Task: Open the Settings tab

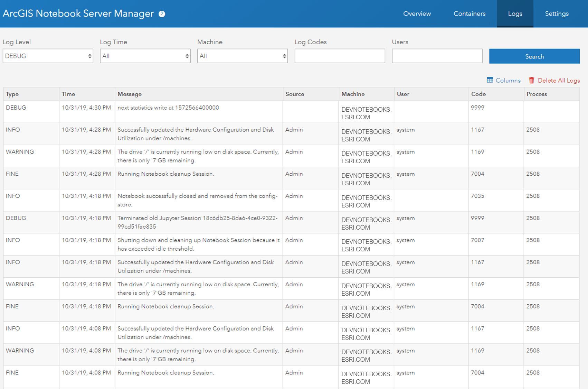Action: click(x=557, y=14)
